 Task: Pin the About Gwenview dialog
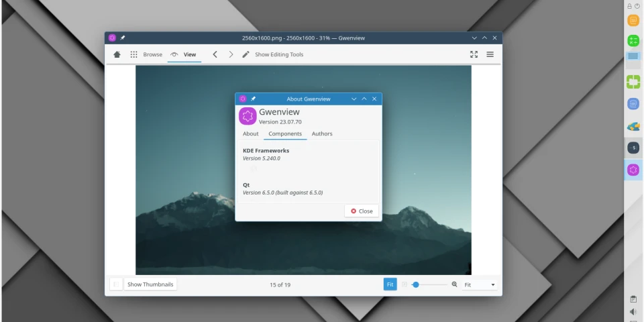coord(254,99)
